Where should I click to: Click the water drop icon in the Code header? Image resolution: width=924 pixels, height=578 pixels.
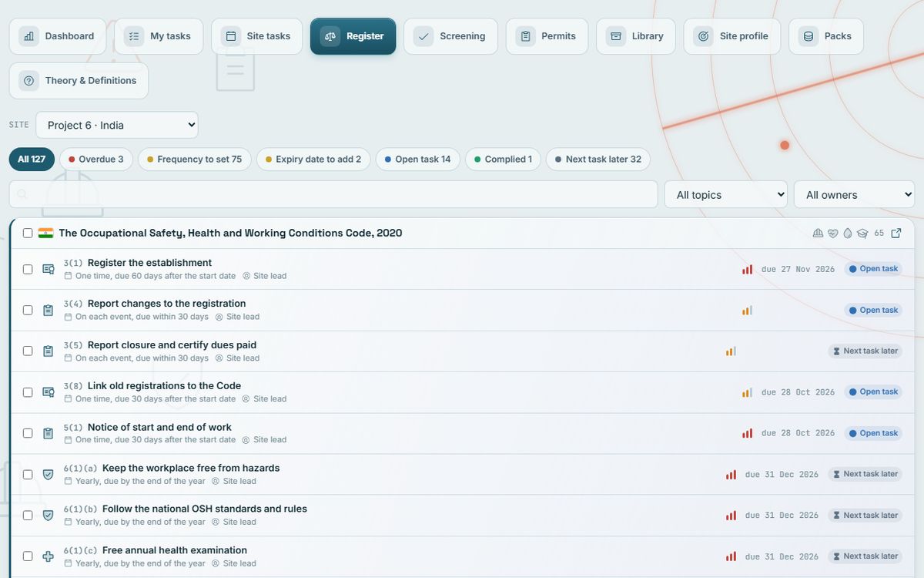(x=848, y=234)
